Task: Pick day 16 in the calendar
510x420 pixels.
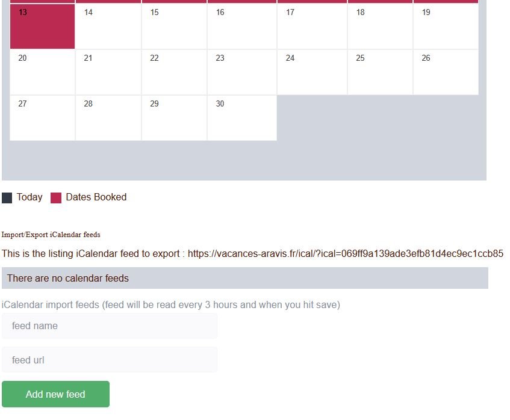Action: [241, 26]
